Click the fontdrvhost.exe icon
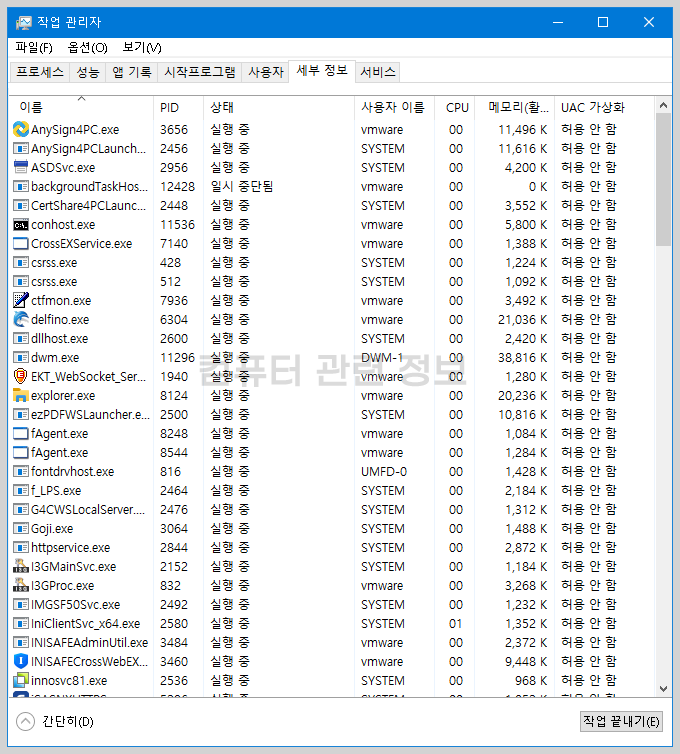The height and width of the screenshot is (754, 680). tap(21, 471)
